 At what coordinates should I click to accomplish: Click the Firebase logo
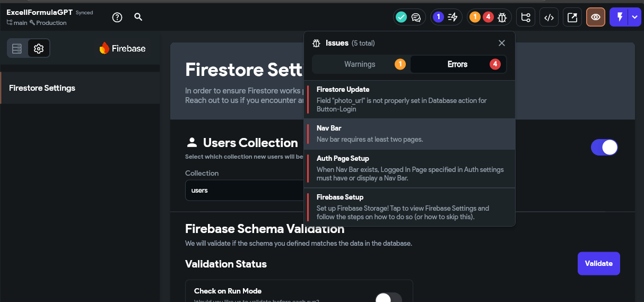click(x=123, y=48)
